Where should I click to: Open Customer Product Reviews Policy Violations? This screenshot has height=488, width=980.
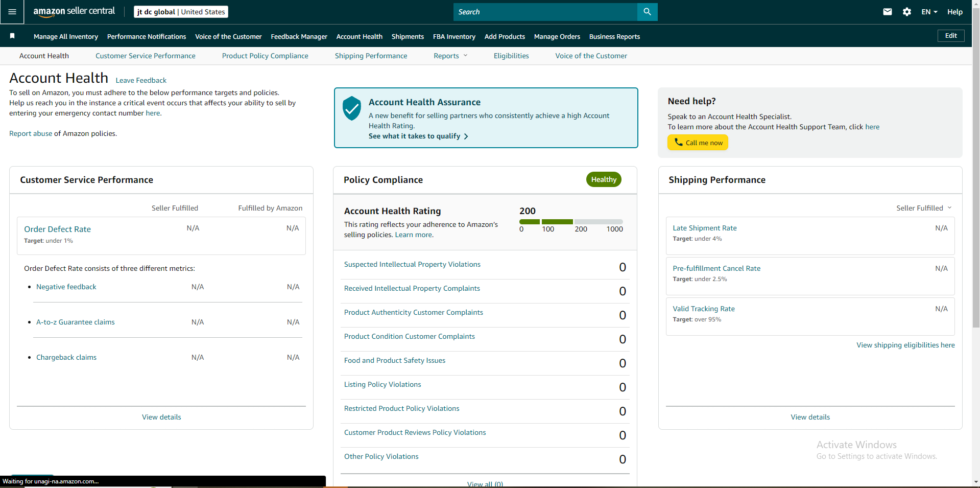415,432
